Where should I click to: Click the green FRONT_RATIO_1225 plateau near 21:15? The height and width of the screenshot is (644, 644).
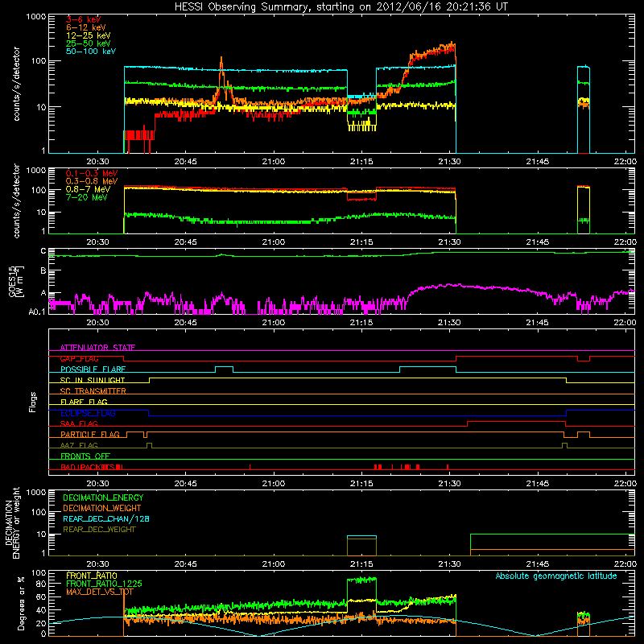[x=361, y=580]
